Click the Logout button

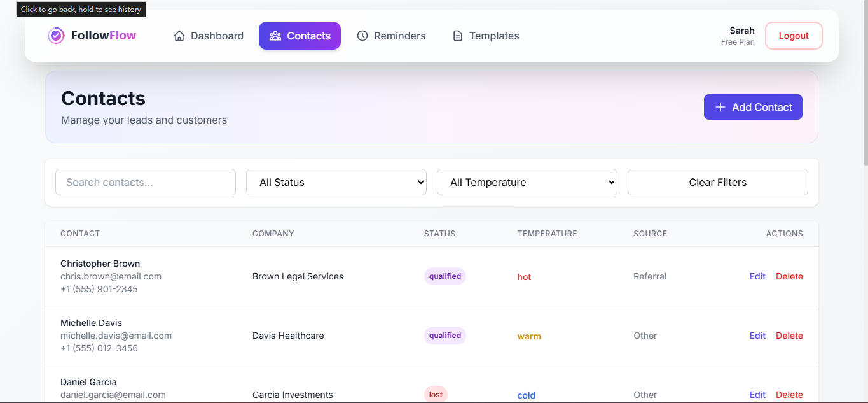793,36
